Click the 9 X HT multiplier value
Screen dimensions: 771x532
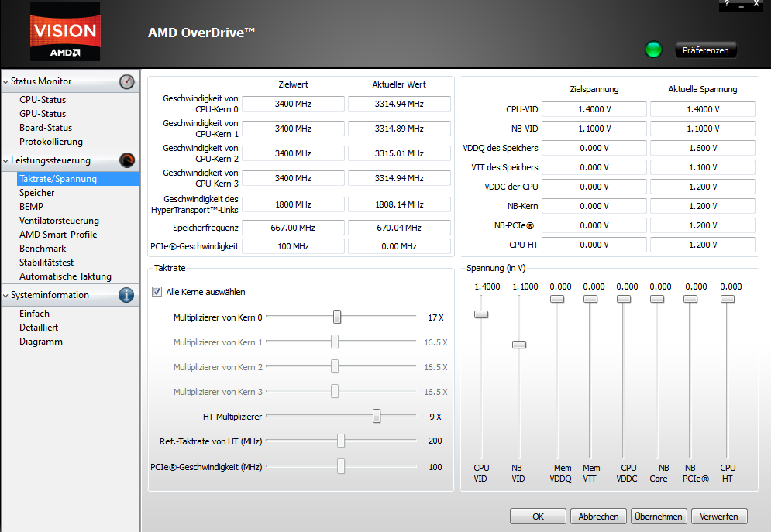pyautogui.click(x=435, y=417)
